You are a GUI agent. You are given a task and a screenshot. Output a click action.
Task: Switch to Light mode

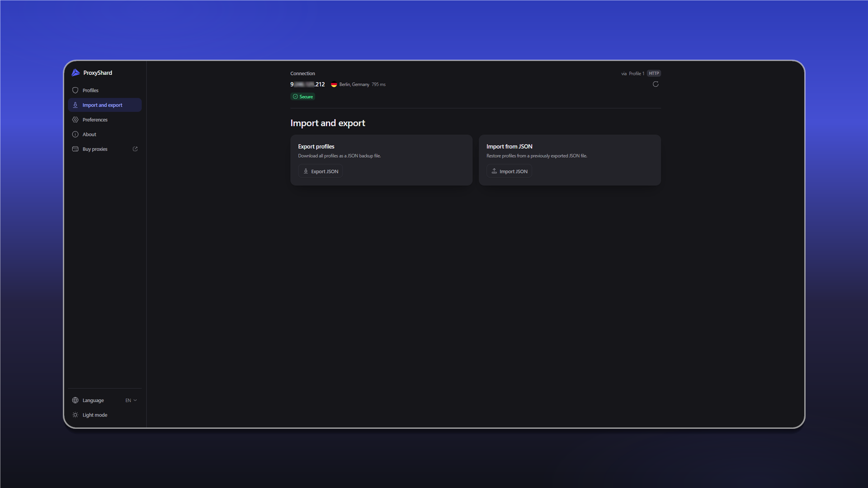(104, 415)
